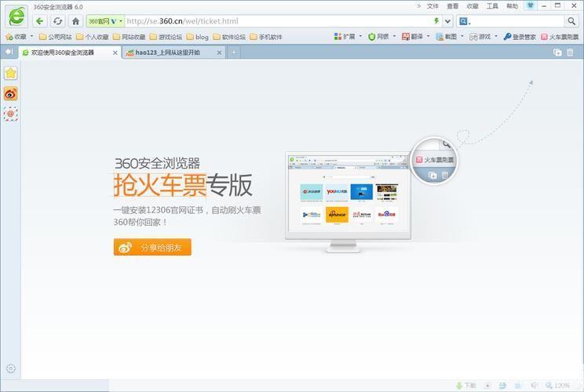This screenshot has height=392, width=584.
Task: Expand the address bar history dropdown
Action: click(447, 21)
